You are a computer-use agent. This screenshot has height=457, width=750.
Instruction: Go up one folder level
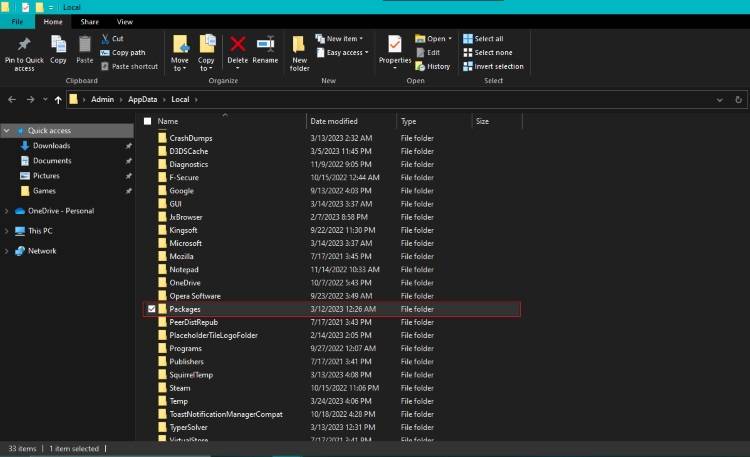coord(58,100)
